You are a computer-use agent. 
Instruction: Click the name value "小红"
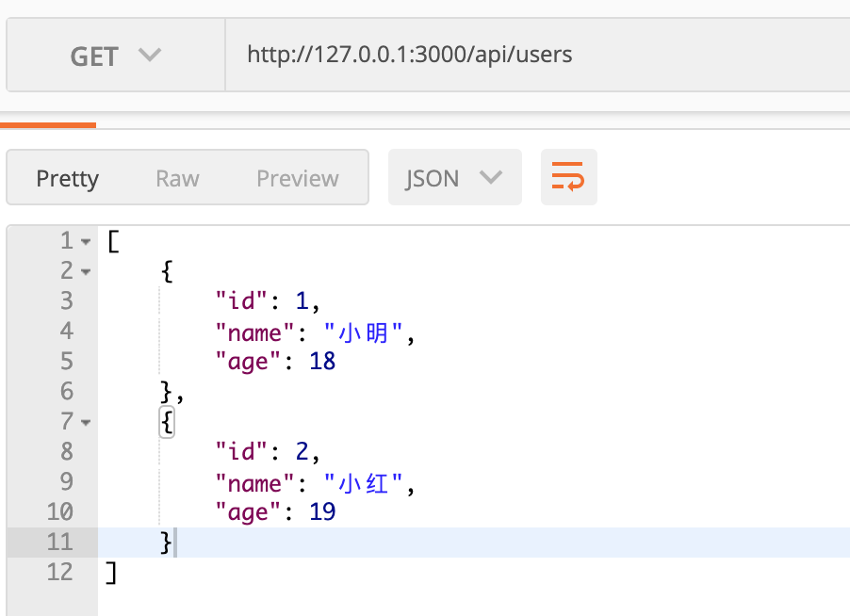pos(363,483)
